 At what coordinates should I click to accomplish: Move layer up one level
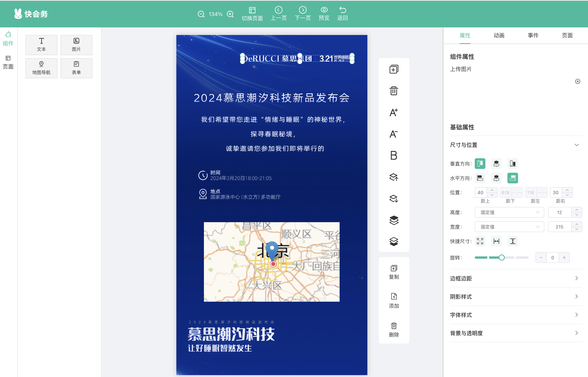(394, 177)
